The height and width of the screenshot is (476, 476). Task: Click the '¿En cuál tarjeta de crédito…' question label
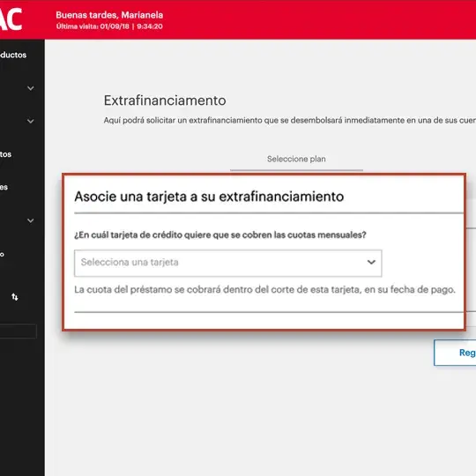coord(220,234)
